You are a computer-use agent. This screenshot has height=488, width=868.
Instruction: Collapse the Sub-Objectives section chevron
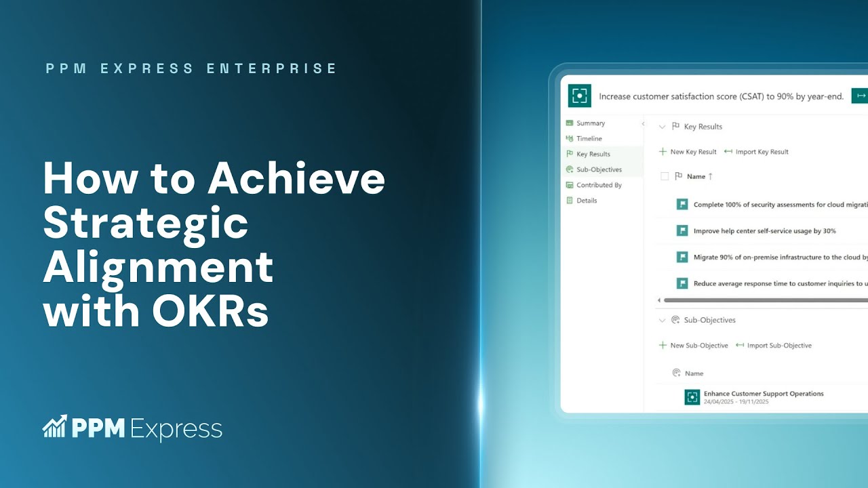coord(663,320)
